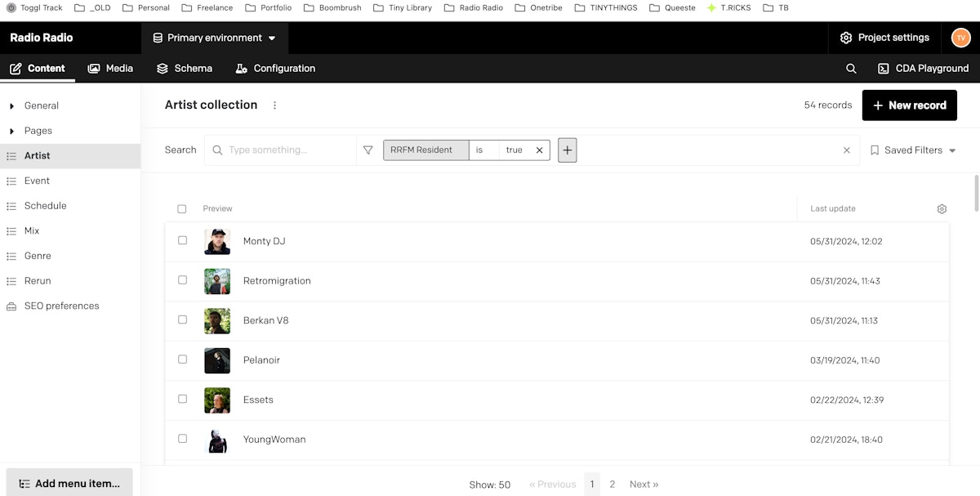This screenshot has height=496, width=980.
Task: Open table column settings gear
Action: click(942, 209)
